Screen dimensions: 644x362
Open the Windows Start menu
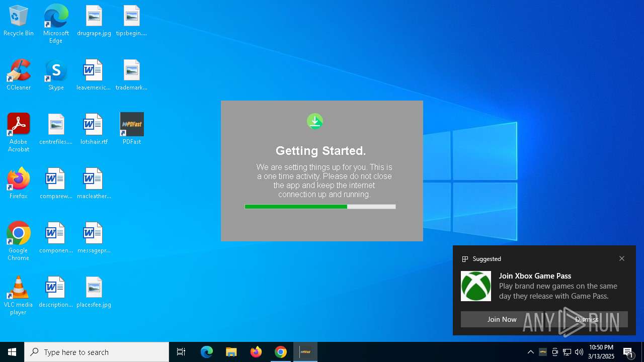coord(12,352)
